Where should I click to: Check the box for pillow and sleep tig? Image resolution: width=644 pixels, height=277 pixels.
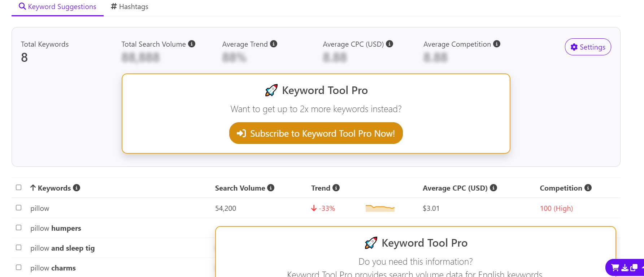[19, 247]
